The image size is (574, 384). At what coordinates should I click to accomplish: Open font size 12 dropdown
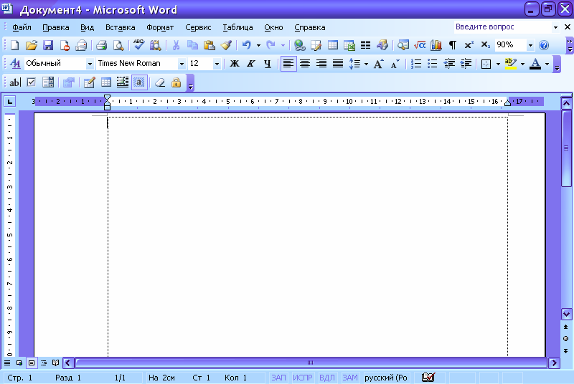[217, 64]
